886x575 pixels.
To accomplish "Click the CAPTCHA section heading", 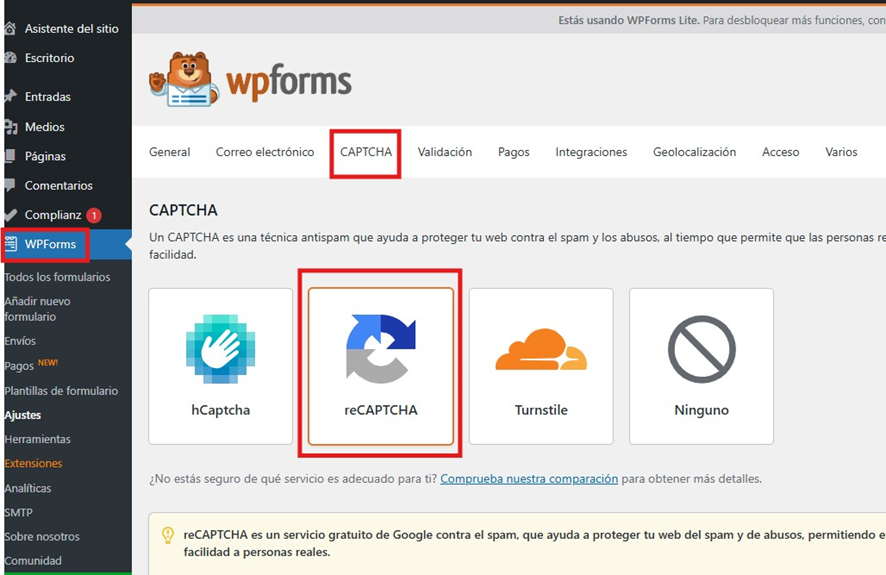I will pos(183,210).
